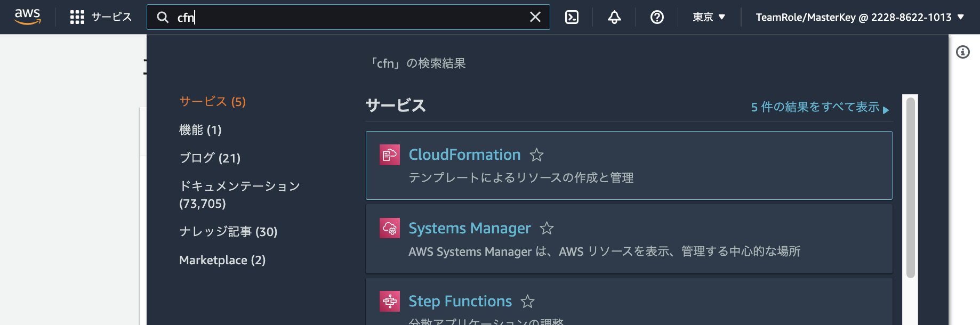This screenshot has width=980, height=325.
Task: Open the CloudShell terminal icon
Action: [572, 17]
